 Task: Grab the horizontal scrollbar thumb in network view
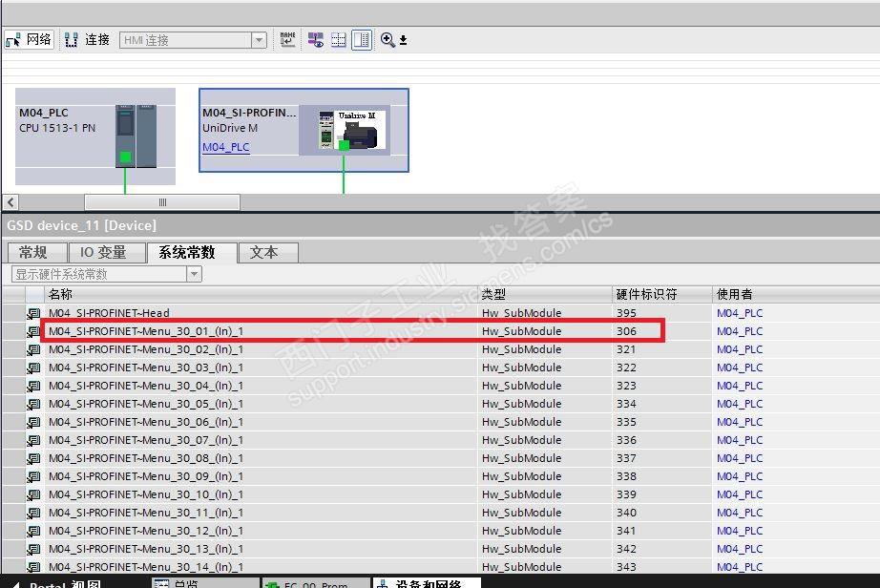162,202
